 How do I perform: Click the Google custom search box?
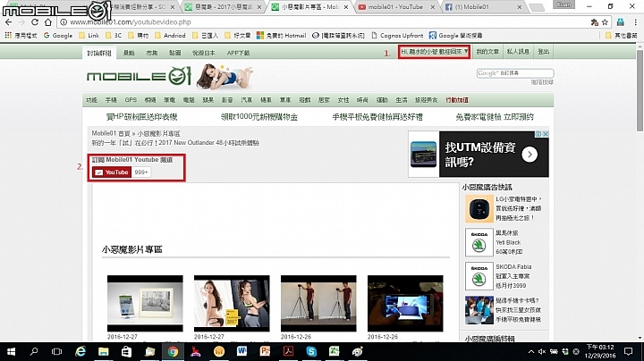coord(515,73)
